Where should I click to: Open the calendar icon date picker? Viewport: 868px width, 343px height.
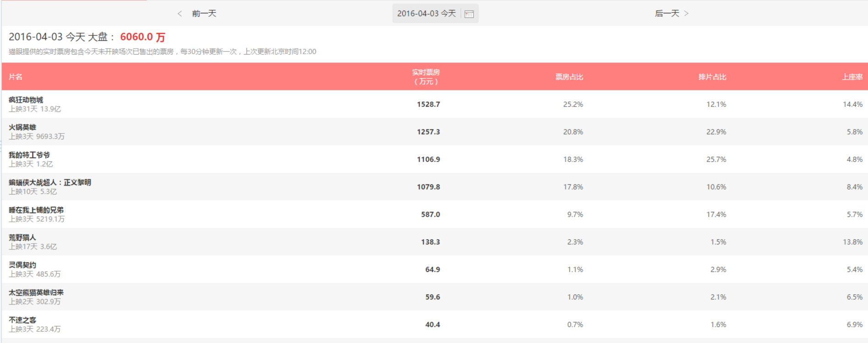(x=469, y=14)
